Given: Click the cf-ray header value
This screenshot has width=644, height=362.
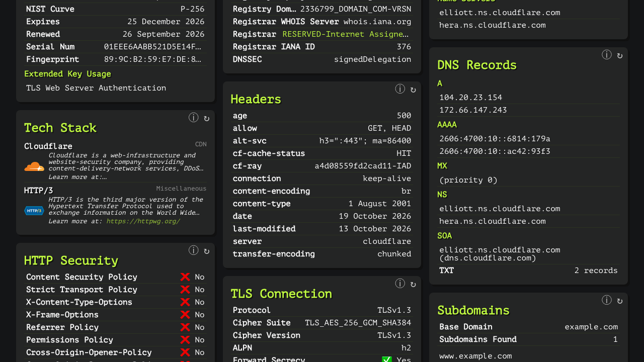Looking at the screenshot, I should [x=363, y=166].
